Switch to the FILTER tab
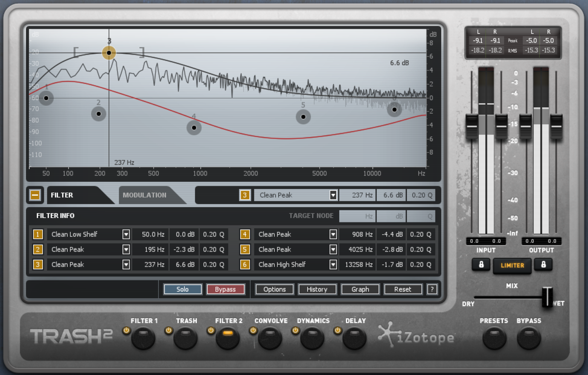The height and width of the screenshot is (375, 588). pos(75,195)
